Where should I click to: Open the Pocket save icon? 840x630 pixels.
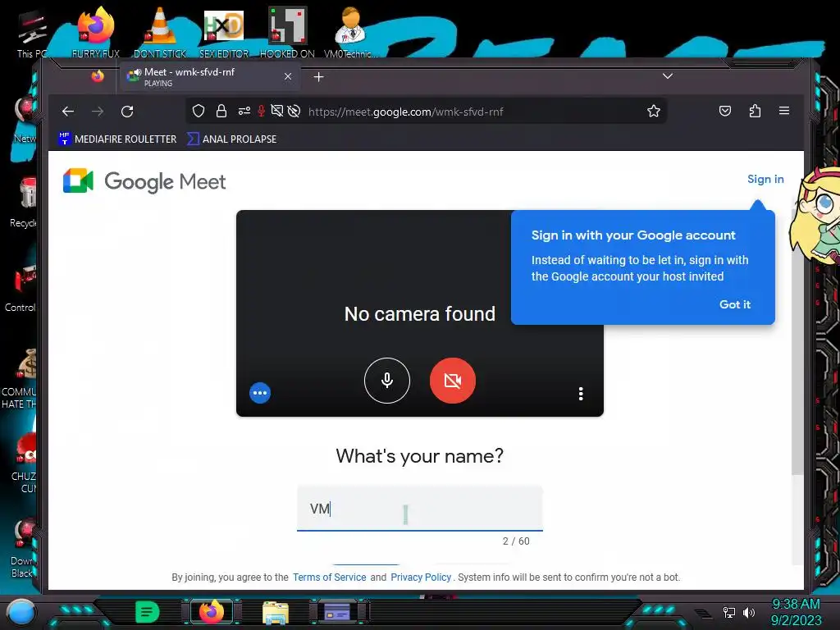pyautogui.click(x=725, y=111)
